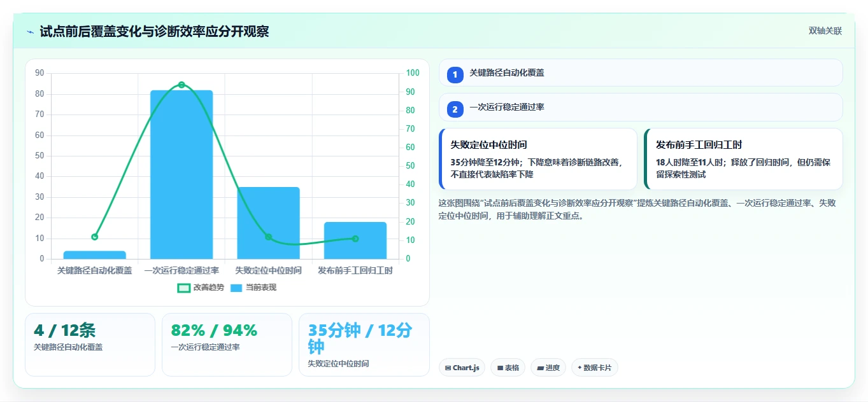
Task: Open the 关键路径自动化覆盖 list row
Action: tap(641, 73)
